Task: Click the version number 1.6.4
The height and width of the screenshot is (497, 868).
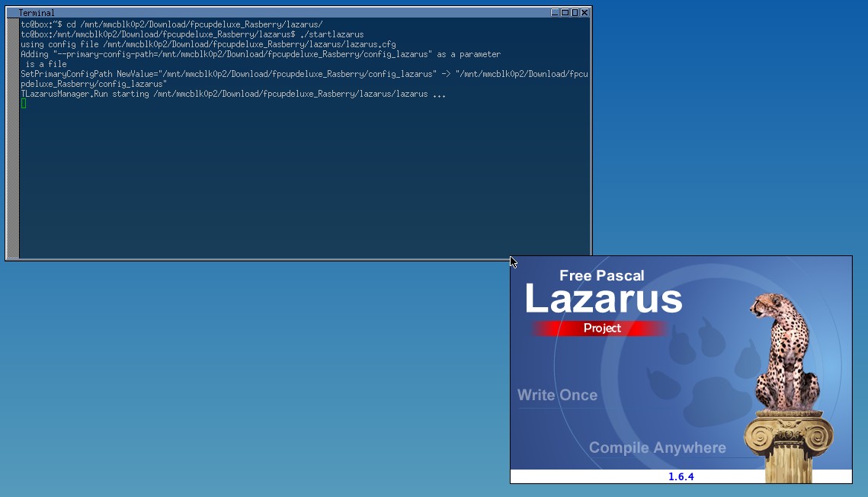Action: [x=681, y=476]
